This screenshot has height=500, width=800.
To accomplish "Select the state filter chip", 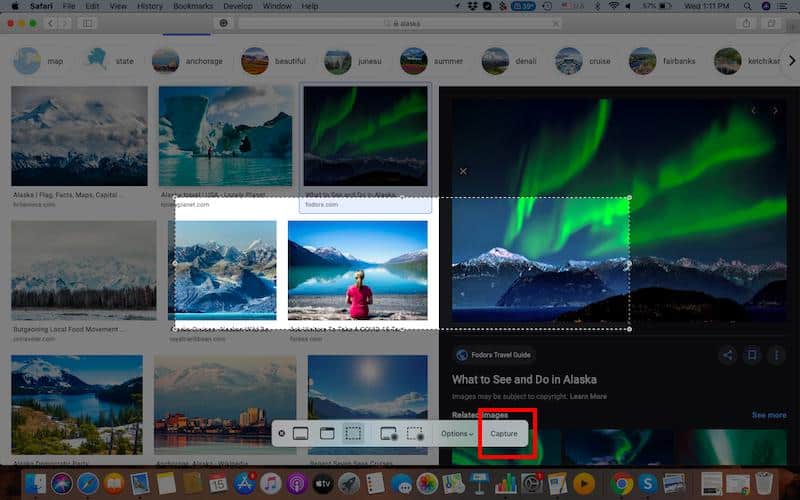I will click(x=109, y=61).
